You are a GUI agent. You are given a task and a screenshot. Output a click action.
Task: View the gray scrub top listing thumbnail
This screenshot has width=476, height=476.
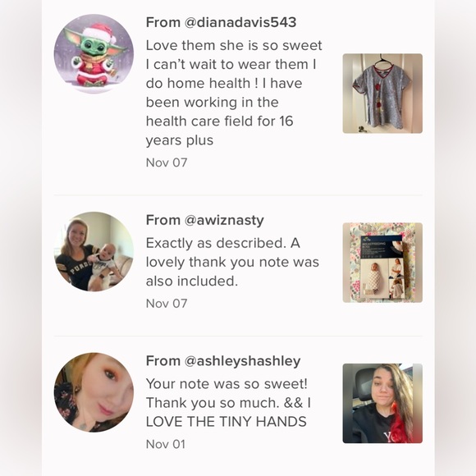[382, 94]
